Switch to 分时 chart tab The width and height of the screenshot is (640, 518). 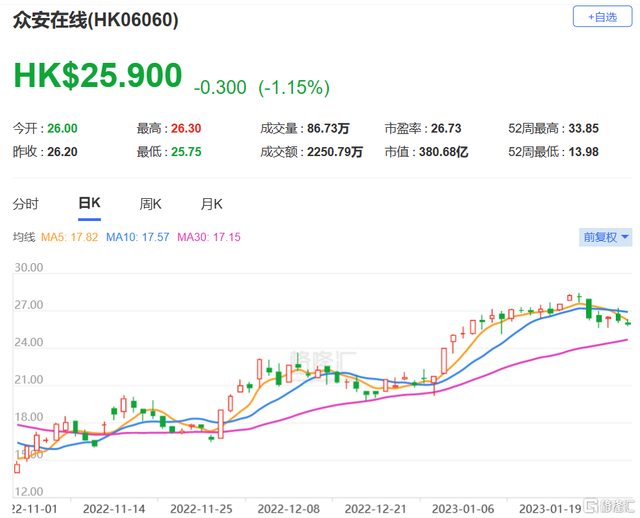(25, 204)
